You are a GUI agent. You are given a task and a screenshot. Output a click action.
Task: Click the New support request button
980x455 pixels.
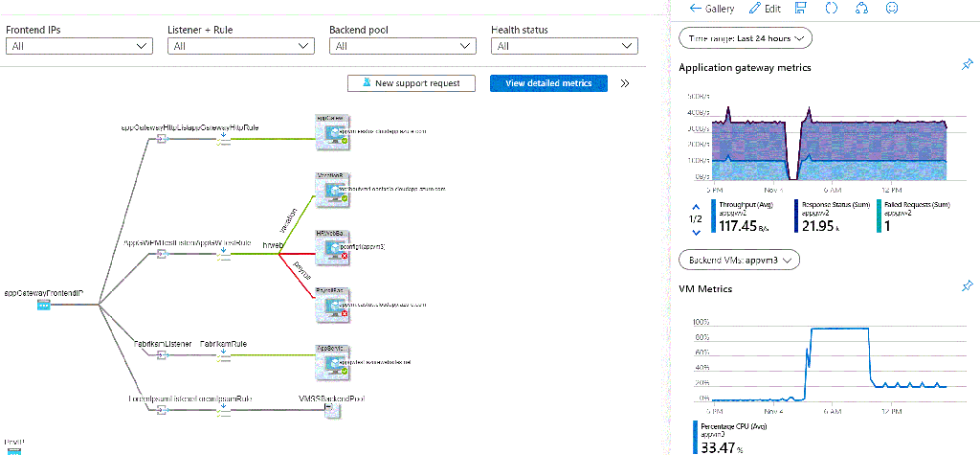pyautogui.click(x=412, y=83)
